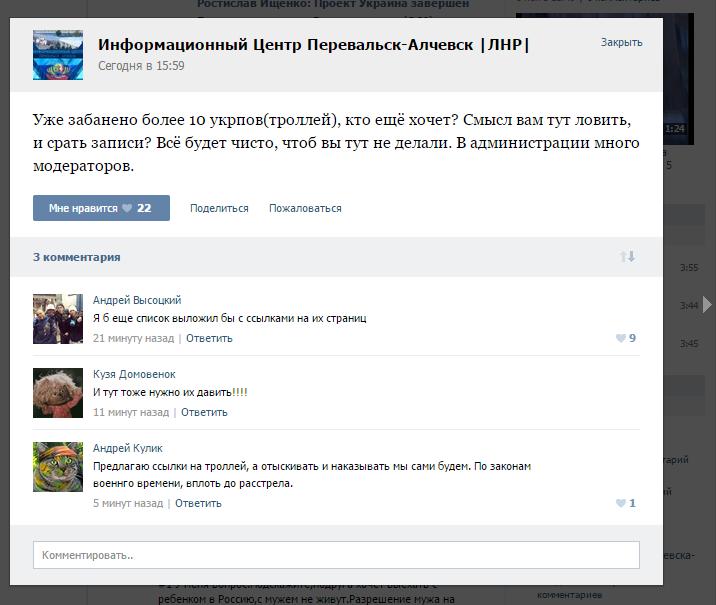Image resolution: width=716 pixels, height=605 pixels.
Task: Focus the Комментировать comment input field
Action: tap(336, 555)
